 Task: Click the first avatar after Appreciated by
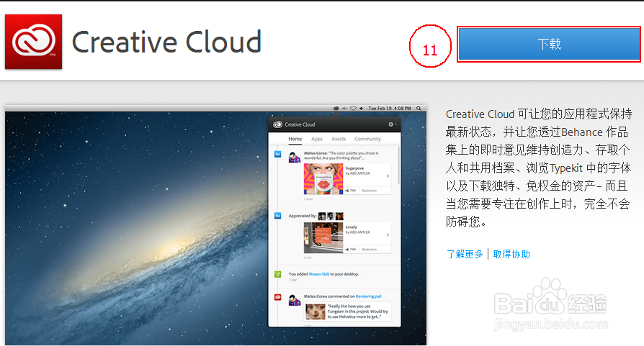click(x=322, y=216)
